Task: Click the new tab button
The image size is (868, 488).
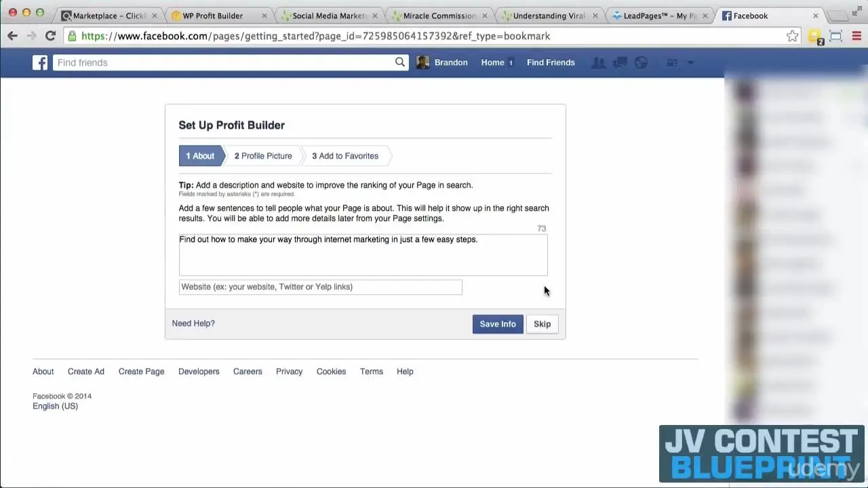Action: pos(839,16)
